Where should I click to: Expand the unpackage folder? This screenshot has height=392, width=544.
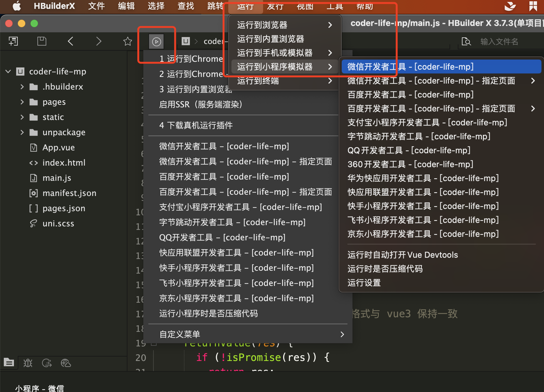(22, 132)
